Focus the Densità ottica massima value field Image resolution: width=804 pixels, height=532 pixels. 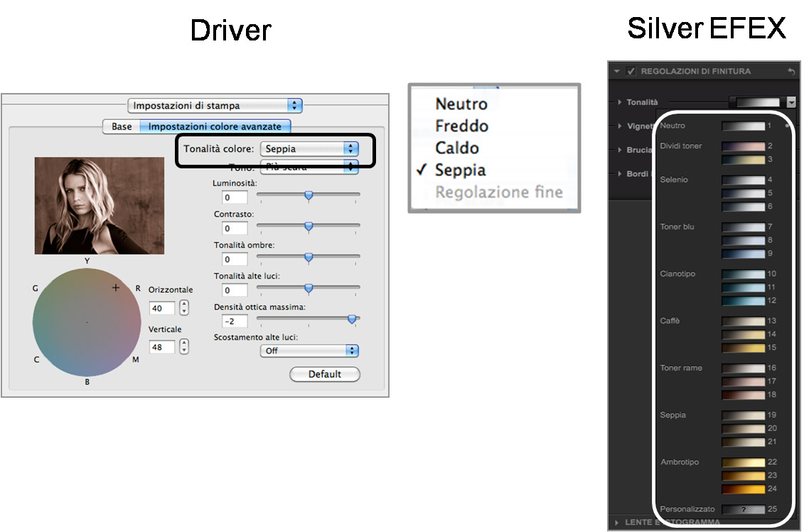(235, 321)
